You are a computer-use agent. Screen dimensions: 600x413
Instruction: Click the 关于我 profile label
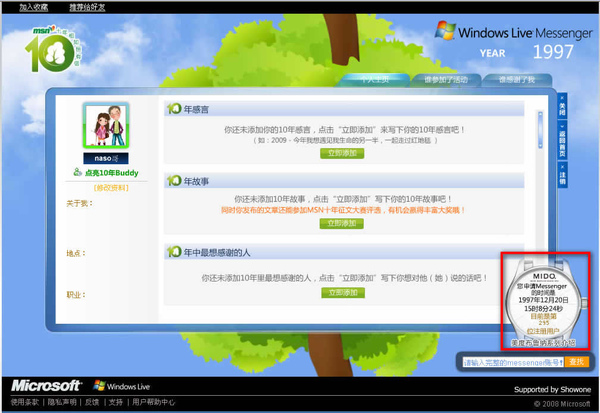coord(80,203)
